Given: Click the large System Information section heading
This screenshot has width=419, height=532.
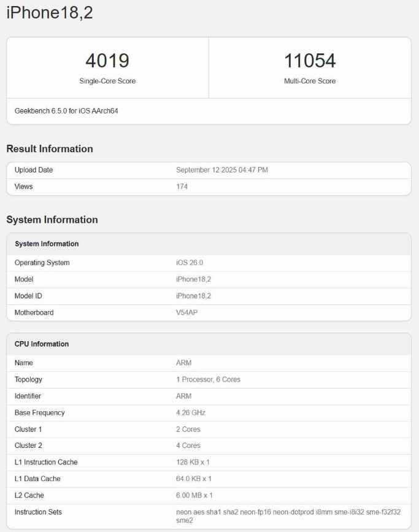Looking at the screenshot, I should 52,220.
